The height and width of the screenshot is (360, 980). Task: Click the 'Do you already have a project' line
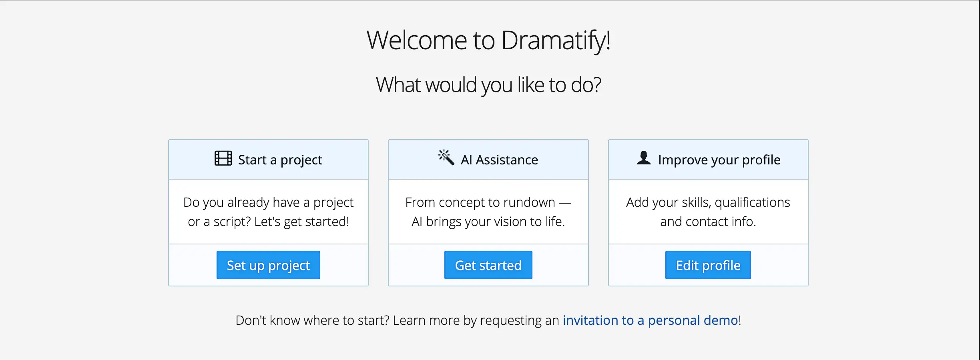click(x=268, y=202)
